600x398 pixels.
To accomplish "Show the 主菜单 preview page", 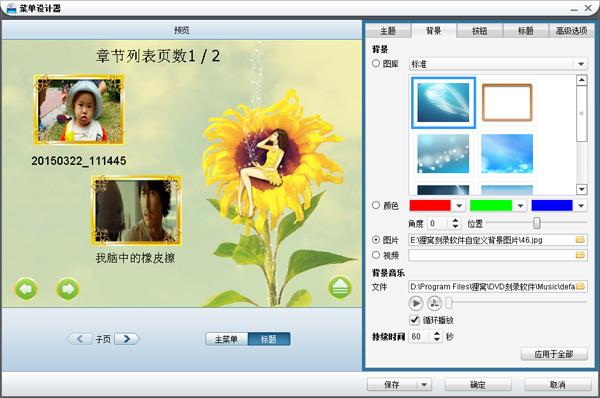I will (x=227, y=339).
